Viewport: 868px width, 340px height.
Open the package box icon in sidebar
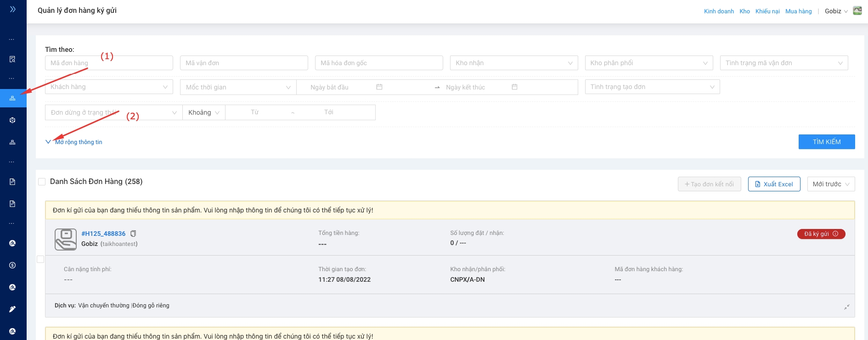(x=13, y=120)
